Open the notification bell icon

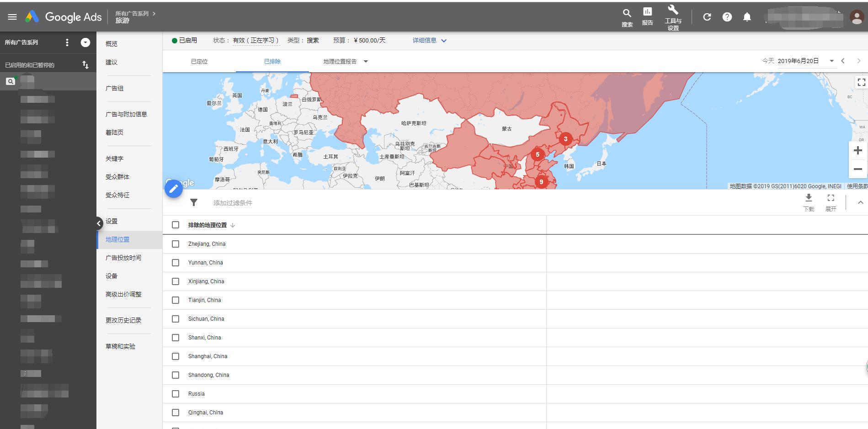pos(747,16)
